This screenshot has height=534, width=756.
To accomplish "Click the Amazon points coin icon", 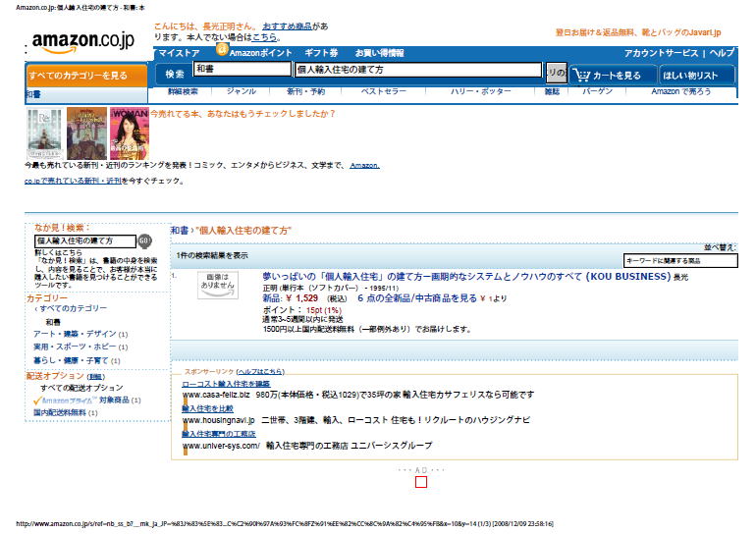I will (222, 49).
